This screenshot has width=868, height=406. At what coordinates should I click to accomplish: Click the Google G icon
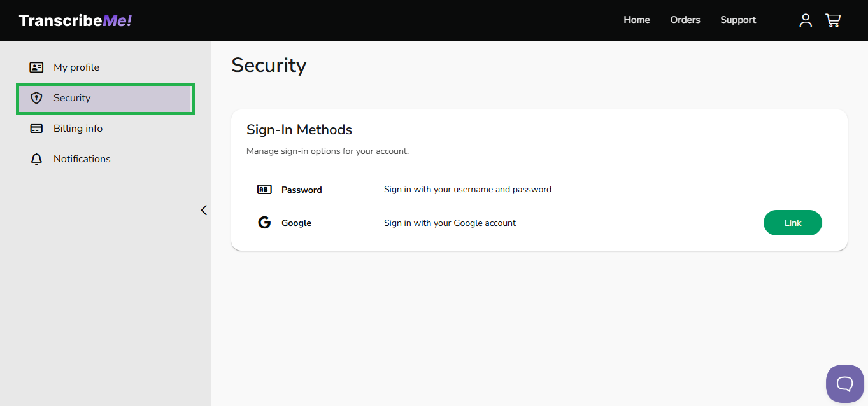click(x=264, y=222)
